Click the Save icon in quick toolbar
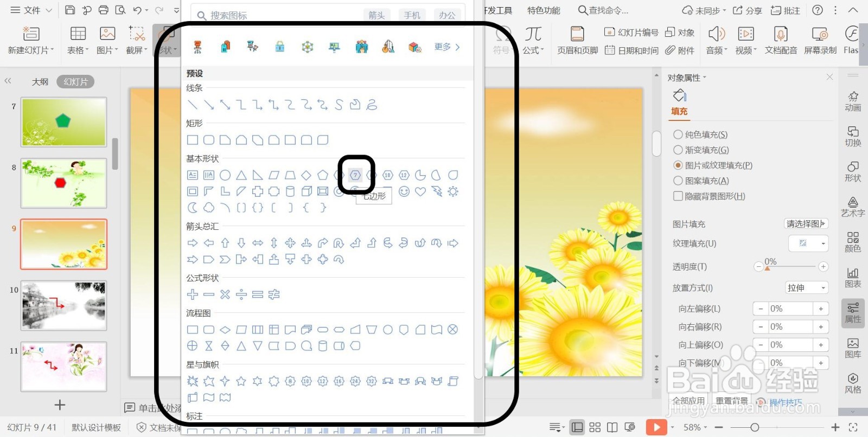 click(70, 10)
